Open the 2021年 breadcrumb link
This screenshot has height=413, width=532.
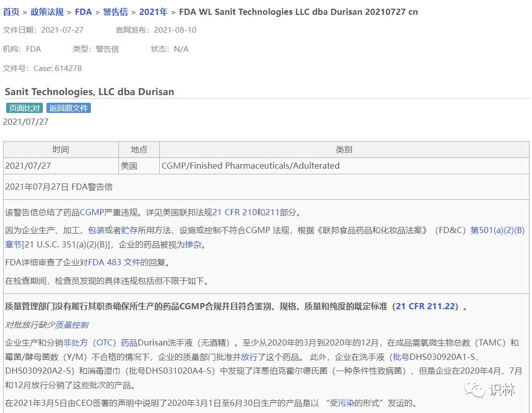click(153, 12)
